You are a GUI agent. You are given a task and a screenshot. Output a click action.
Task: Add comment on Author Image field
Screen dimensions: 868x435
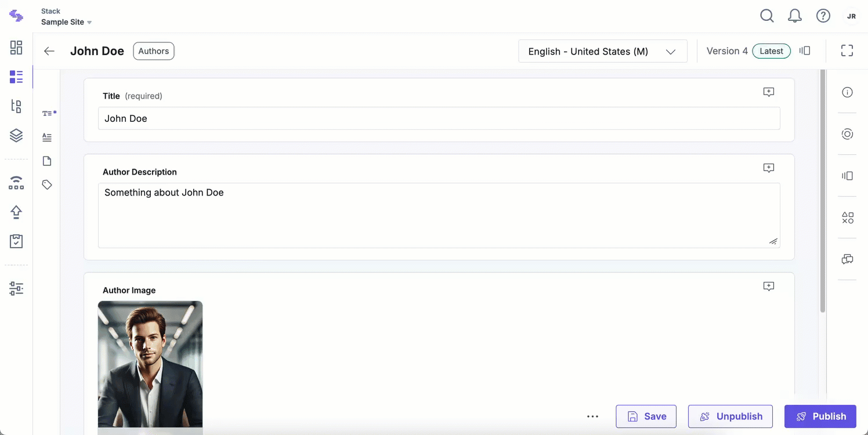click(x=769, y=287)
